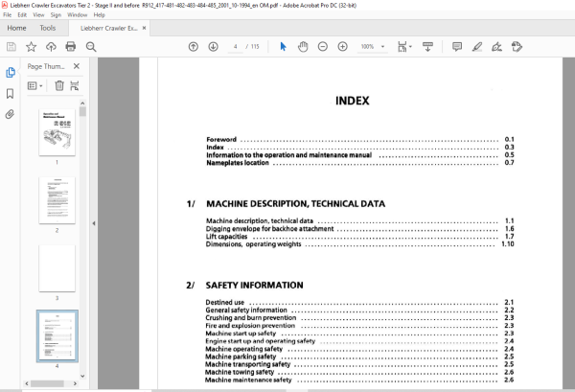
Task: Open the Sign document pen icon
Action: click(496, 47)
